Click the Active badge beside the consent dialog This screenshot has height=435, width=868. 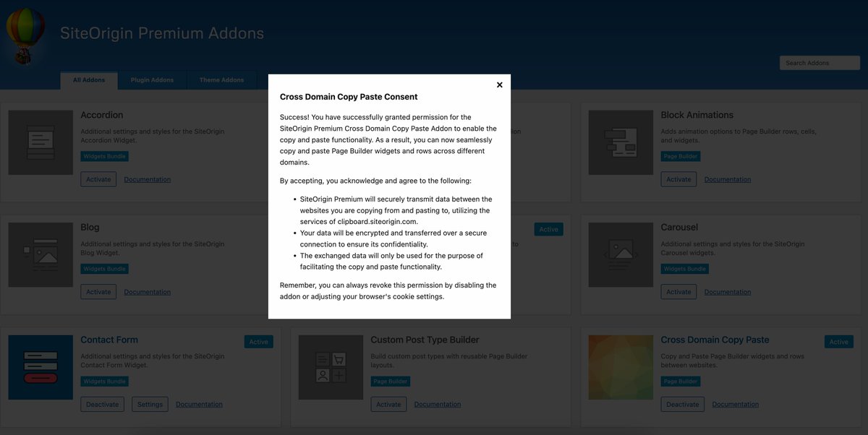point(549,229)
